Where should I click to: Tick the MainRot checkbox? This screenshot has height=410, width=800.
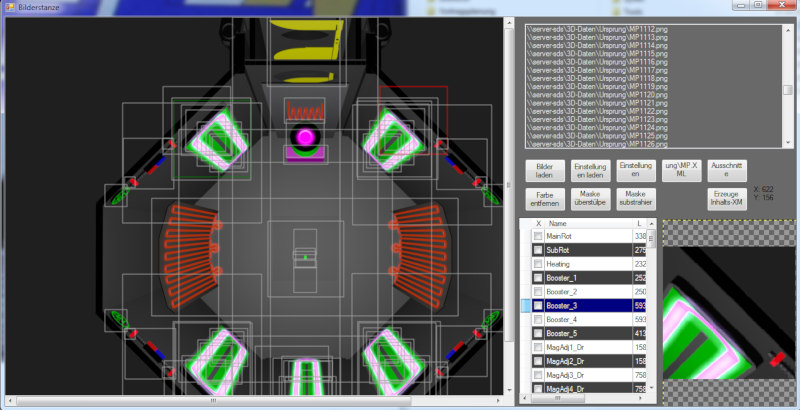(538, 236)
